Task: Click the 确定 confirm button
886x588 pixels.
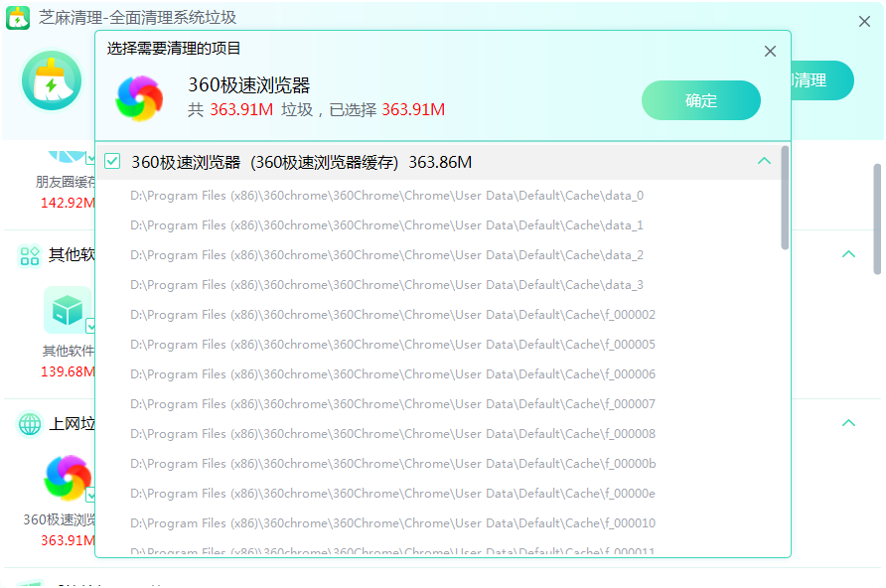Action: point(700,100)
